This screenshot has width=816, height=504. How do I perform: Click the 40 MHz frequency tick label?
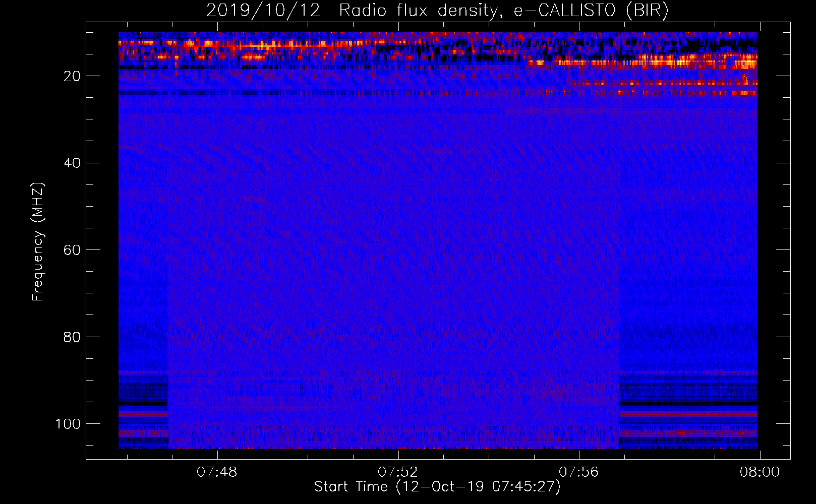[73, 163]
